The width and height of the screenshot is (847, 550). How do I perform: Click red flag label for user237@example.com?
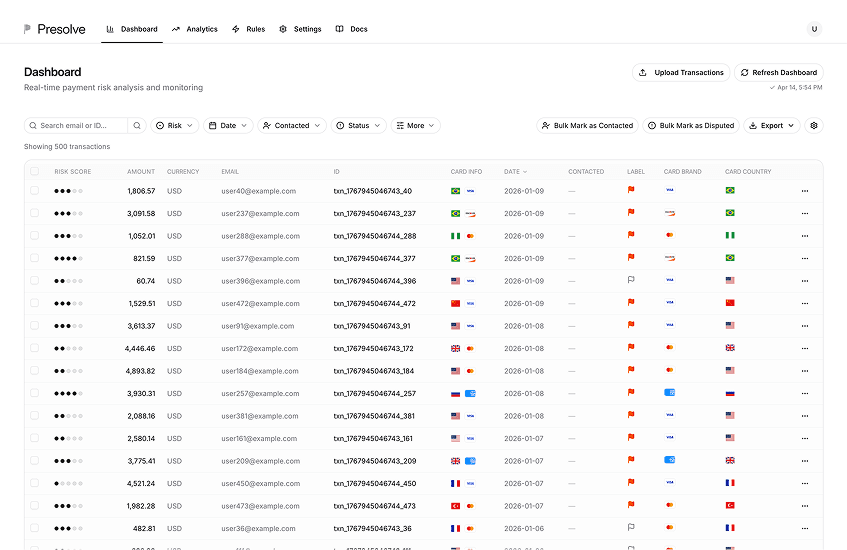click(x=630, y=212)
